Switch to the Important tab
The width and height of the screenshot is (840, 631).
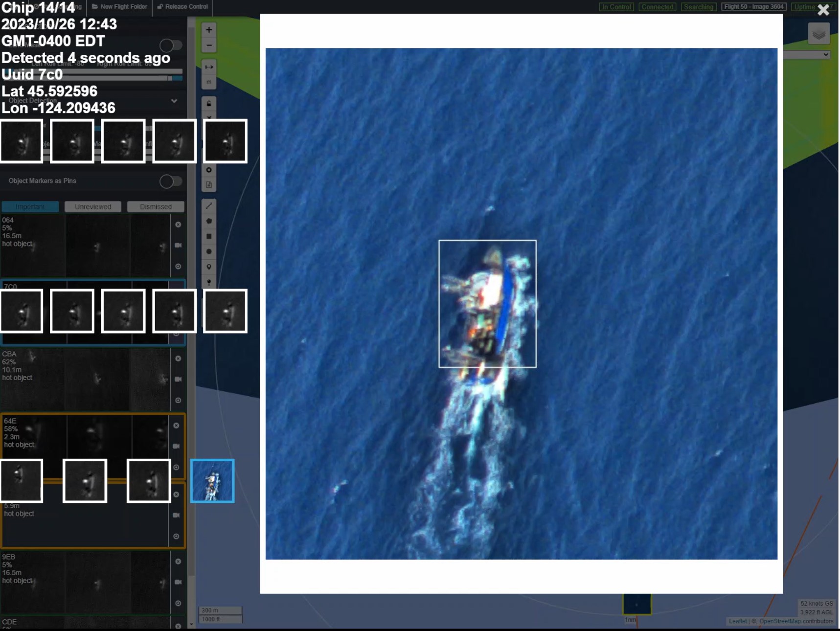tap(30, 207)
